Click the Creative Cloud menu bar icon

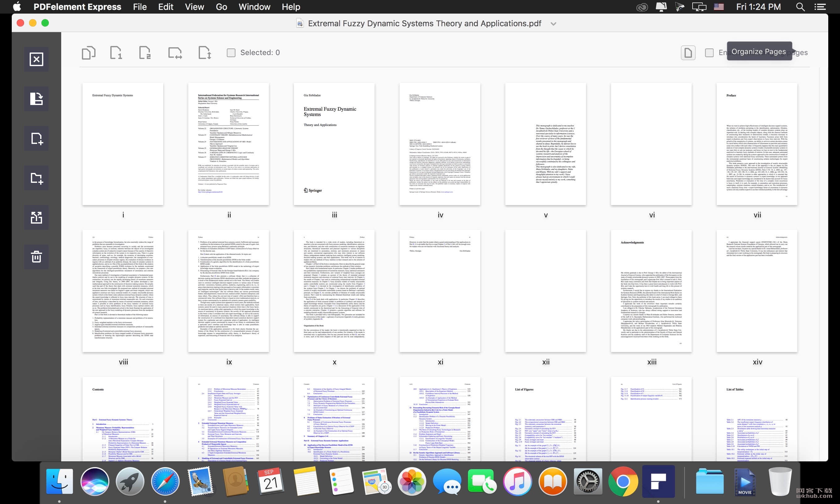pos(642,7)
